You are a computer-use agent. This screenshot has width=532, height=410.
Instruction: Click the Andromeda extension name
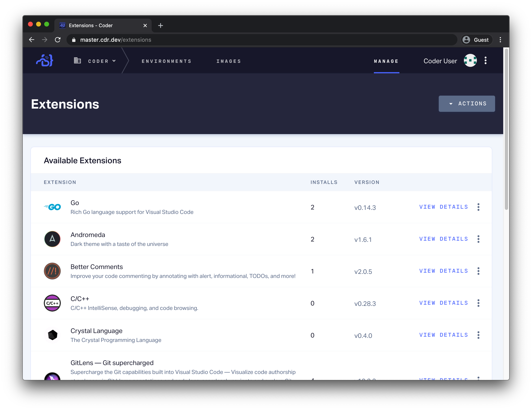coord(88,235)
